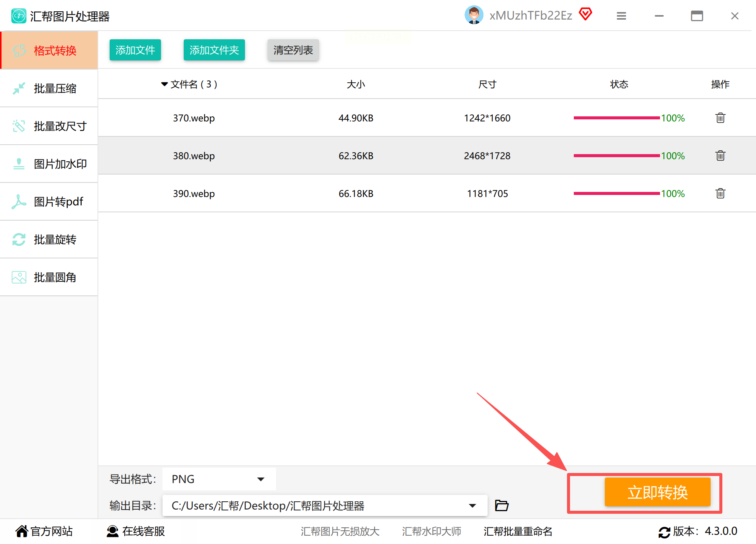756x544 pixels.
Task: Click the 清空列表 button
Action: pos(293,50)
